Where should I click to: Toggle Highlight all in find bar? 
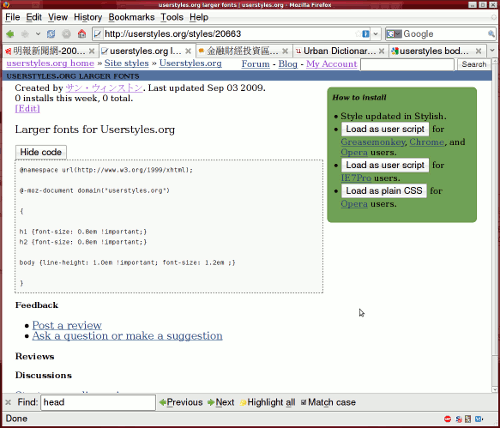267,402
